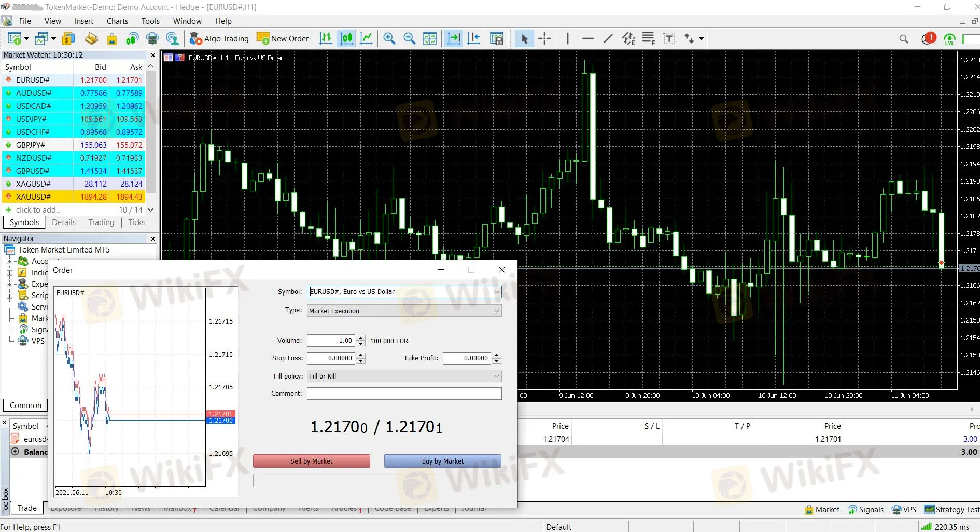
Task: Click 'click to add...' symbol field
Action: 38,210
